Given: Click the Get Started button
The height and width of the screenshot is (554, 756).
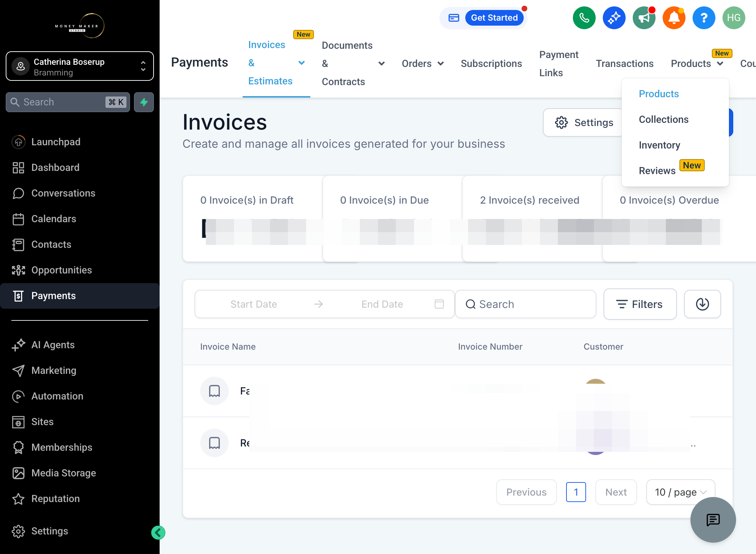Looking at the screenshot, I should pyautogui.click(x=494, y=18).
